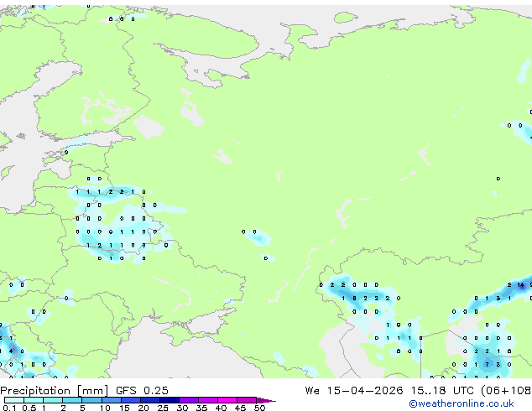Click the legend label '0.1'
Screen dimensions: 532x411
point(9,408)
